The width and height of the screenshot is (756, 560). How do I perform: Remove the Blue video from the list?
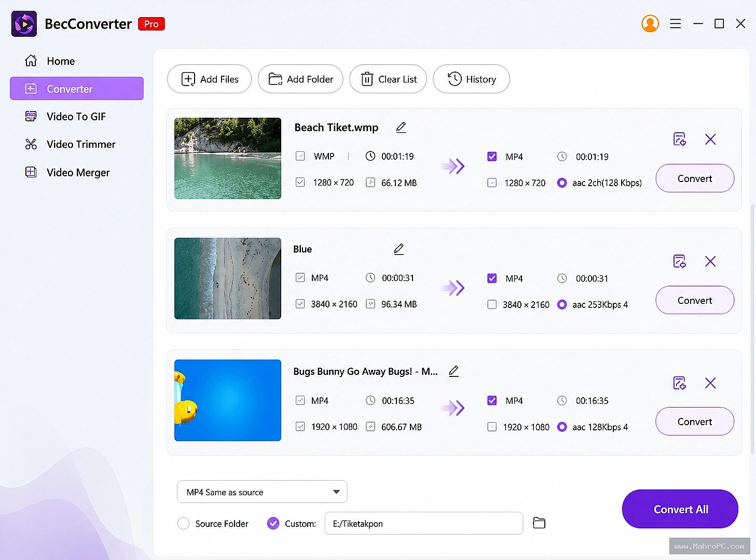[710, 261]
